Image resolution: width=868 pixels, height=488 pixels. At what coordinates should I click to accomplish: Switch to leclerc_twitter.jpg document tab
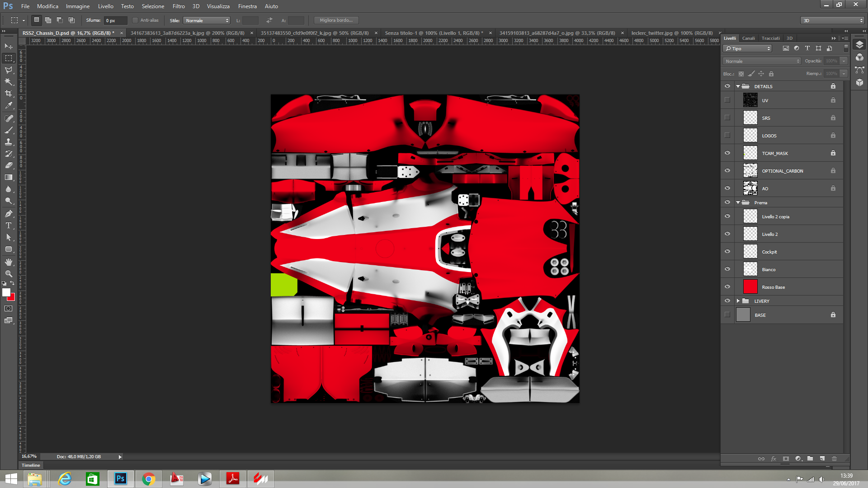[672, 33]
